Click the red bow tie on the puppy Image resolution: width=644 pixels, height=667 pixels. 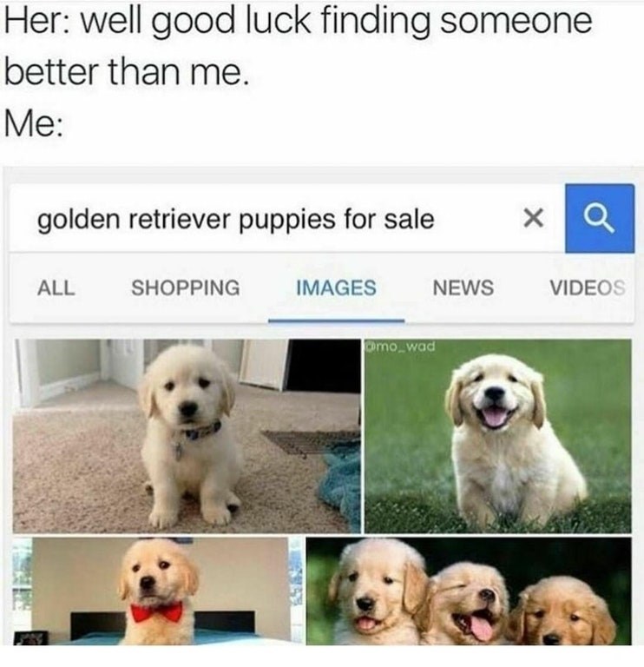(156, 612)
